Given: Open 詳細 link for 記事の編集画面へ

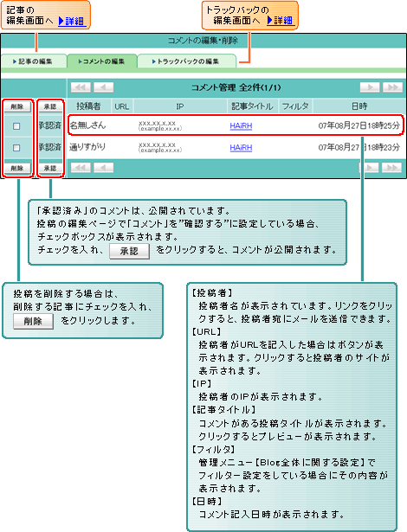Looking at the screenshot, I should pyautogui.click(x=71, y=21).
